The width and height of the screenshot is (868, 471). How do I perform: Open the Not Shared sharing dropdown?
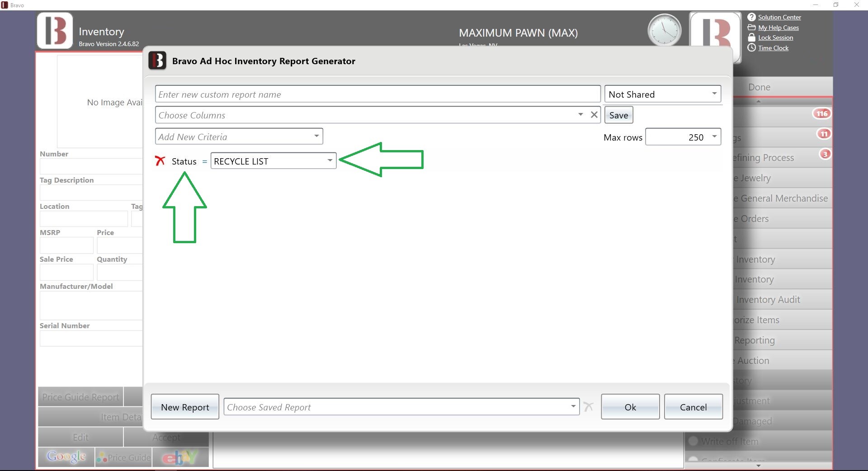coord(663,94)
